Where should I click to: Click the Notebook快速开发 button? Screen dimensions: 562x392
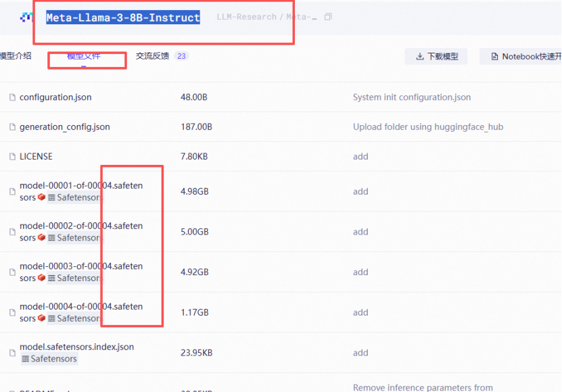521,56
